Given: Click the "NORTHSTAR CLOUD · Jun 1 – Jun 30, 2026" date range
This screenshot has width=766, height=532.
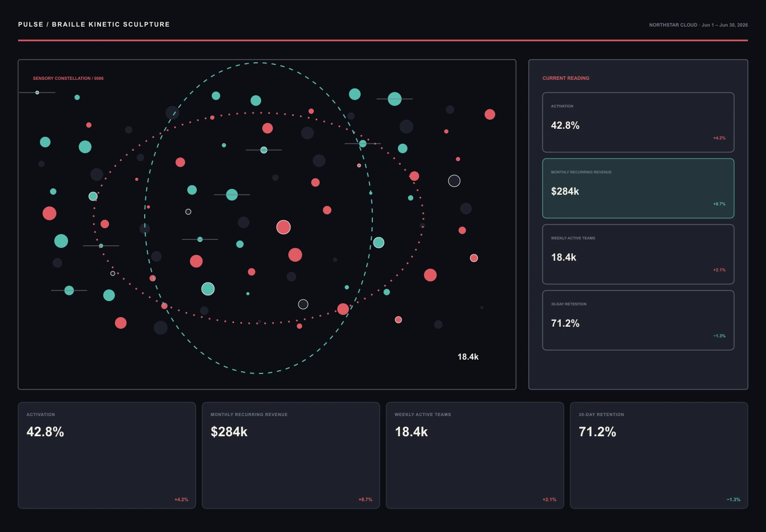Looking at the screenshot, I should [x=698, y=25].
